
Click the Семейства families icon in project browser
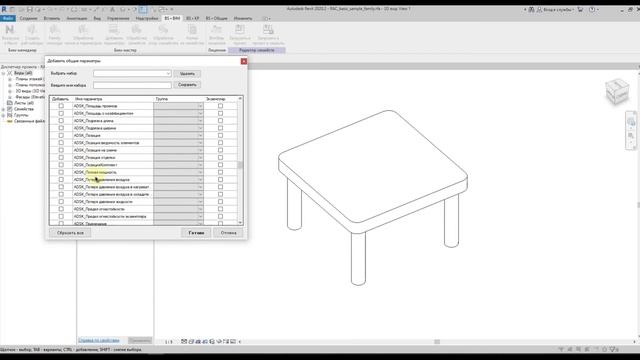[10, 109]
